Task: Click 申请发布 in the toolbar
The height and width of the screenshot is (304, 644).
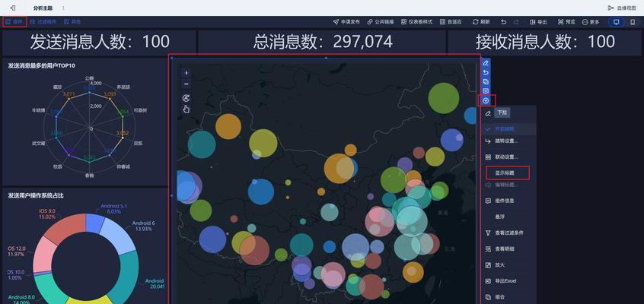Action: pos(346,22)
